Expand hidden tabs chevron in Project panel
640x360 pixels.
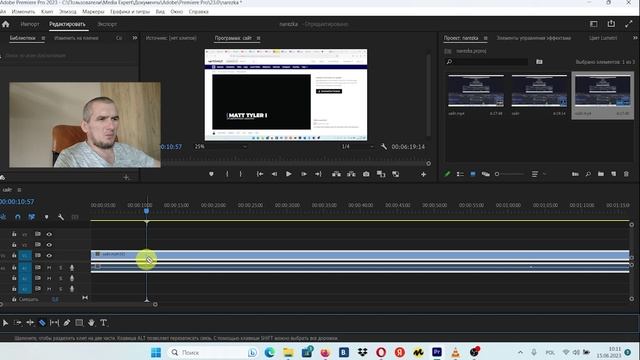pyautogui.click(x=635, y=38)
